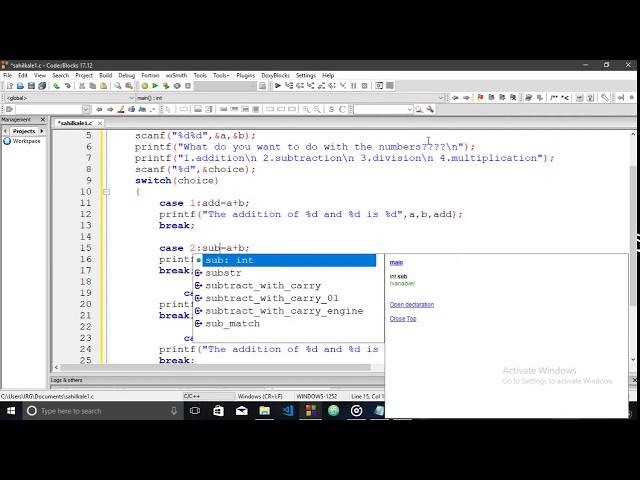
Task: Open the File menu
Action: (x=7, y=76)
